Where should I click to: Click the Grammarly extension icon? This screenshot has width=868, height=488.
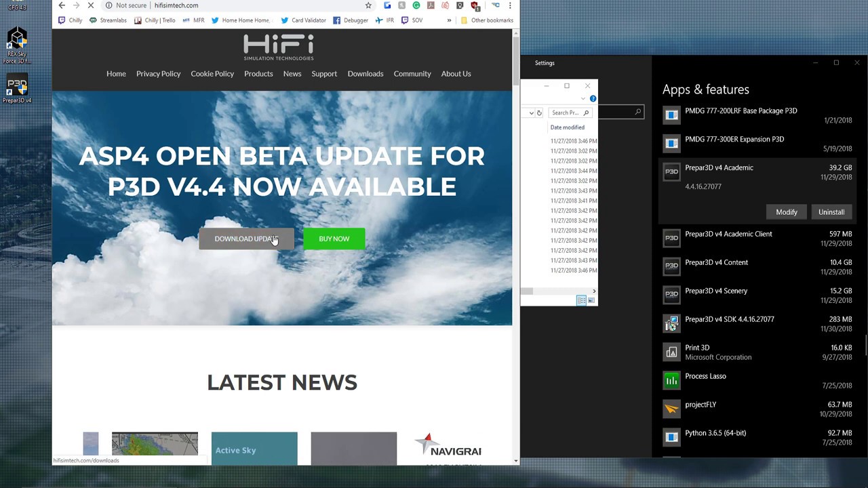(416, 5)
